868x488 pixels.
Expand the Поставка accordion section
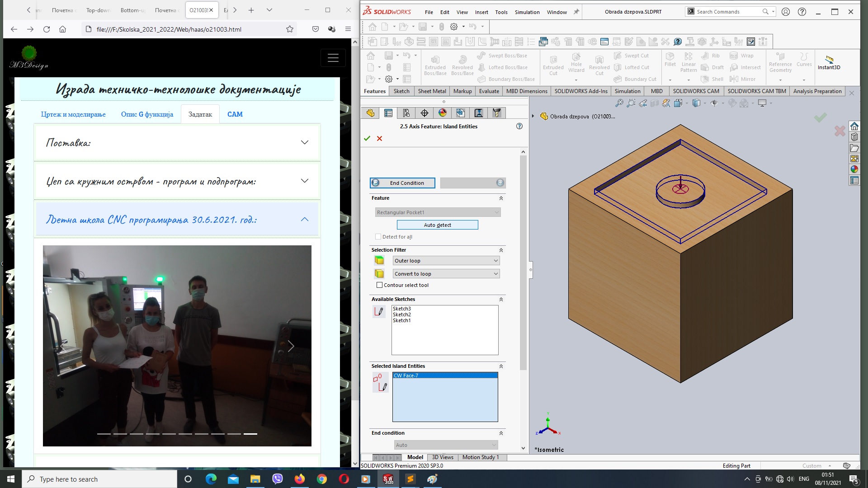[177, 143]
